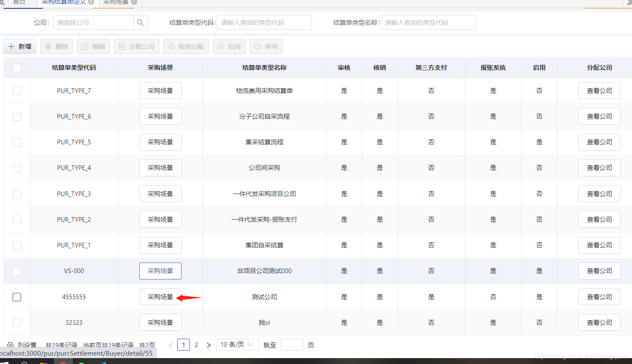632x364 pixels.
Task: Check the PUR_TYPE_3 row checkbox
Action: 17,194
